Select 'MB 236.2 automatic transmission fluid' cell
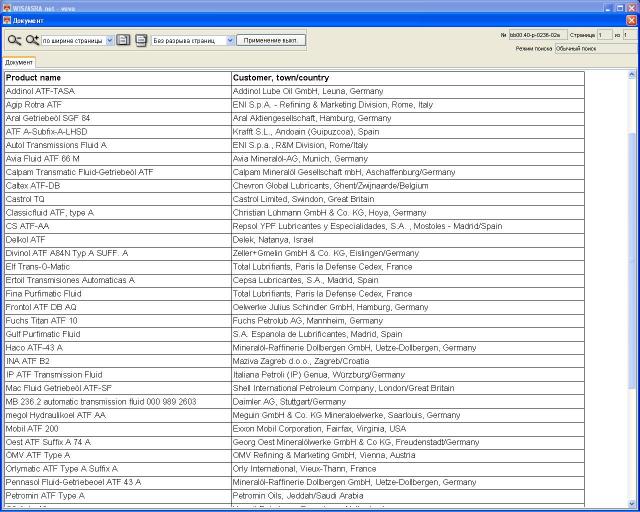Viewport: 640px width, 512px height. tap(118, 402)
